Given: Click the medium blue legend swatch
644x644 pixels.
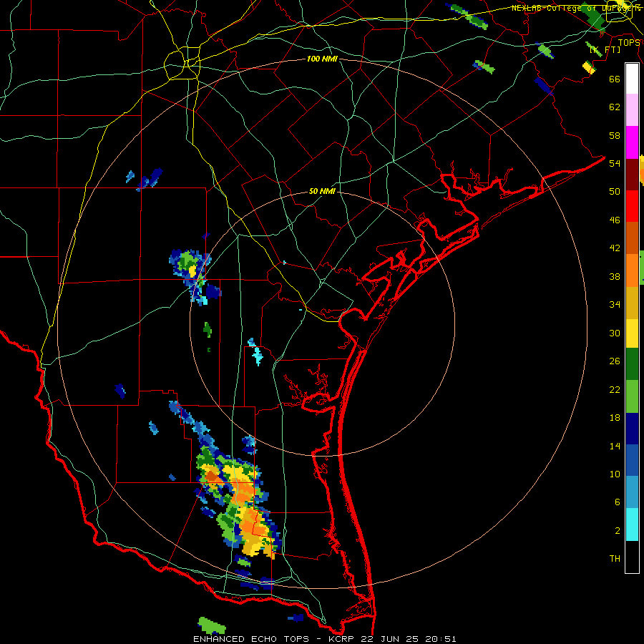Looking at the screenshot, I should click(632, 460).
